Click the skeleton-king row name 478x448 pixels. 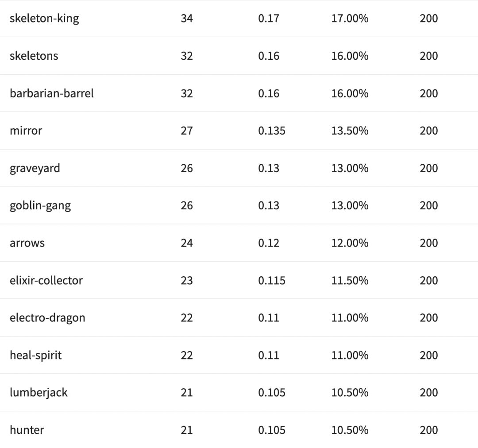(x=44, y=19)
